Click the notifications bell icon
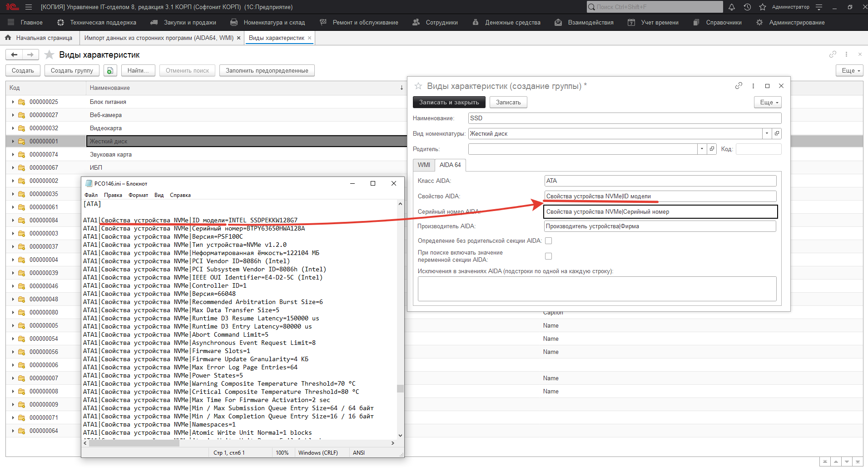Viewport: 868px width, 471px height. pyautogui.click(x=732, y=7)
